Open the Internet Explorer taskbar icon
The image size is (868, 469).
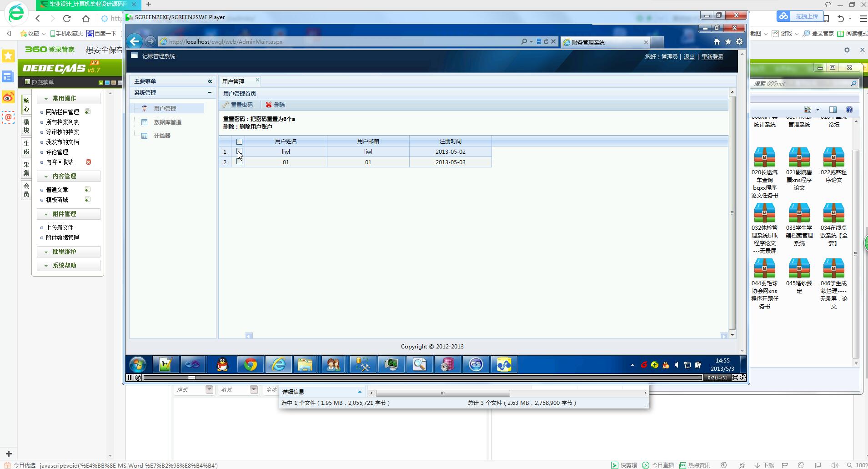[x=278, y=364]
